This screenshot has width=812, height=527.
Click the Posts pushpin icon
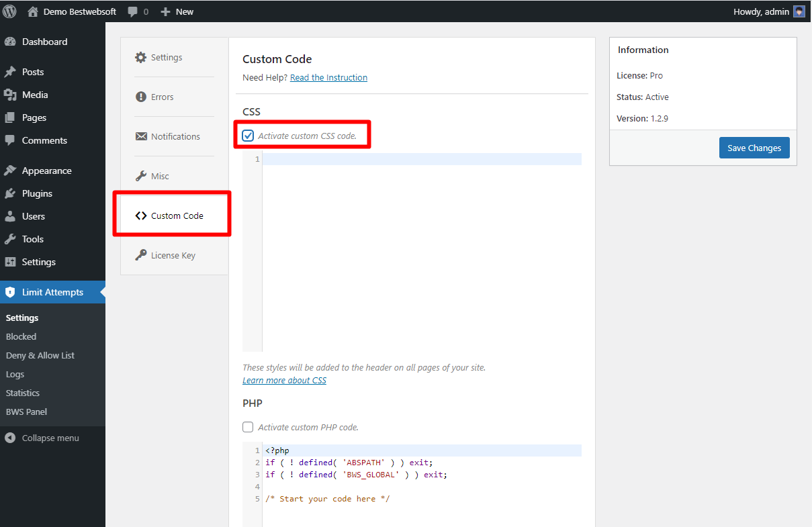click(x=10, y=72)
